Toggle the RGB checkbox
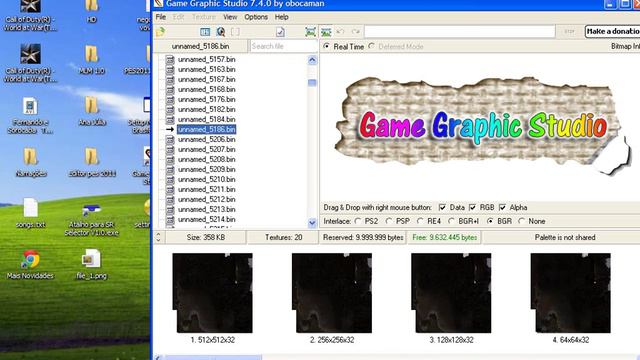Viewport: 640px width, 360px height. coord(473,207)
